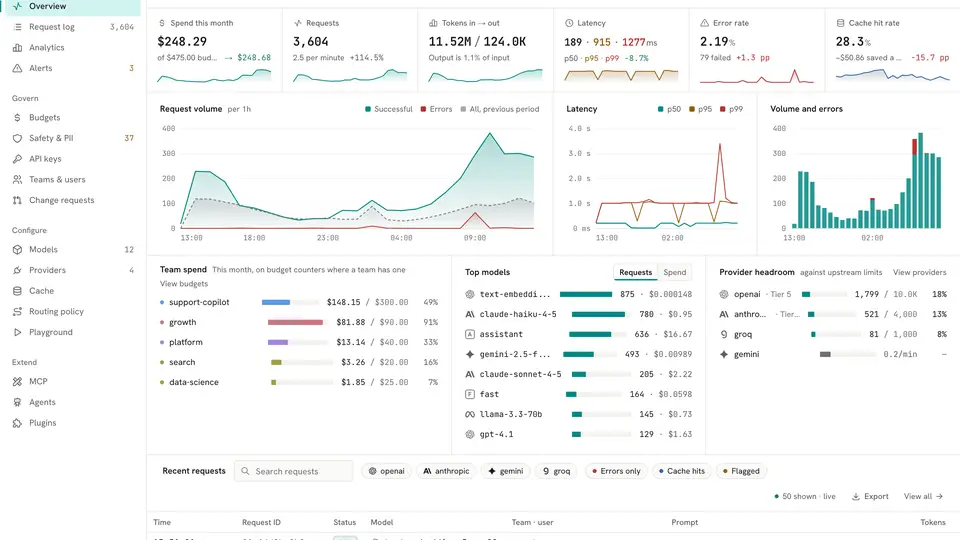Switch Top models to the Spend tab

[x=675, y=272]
